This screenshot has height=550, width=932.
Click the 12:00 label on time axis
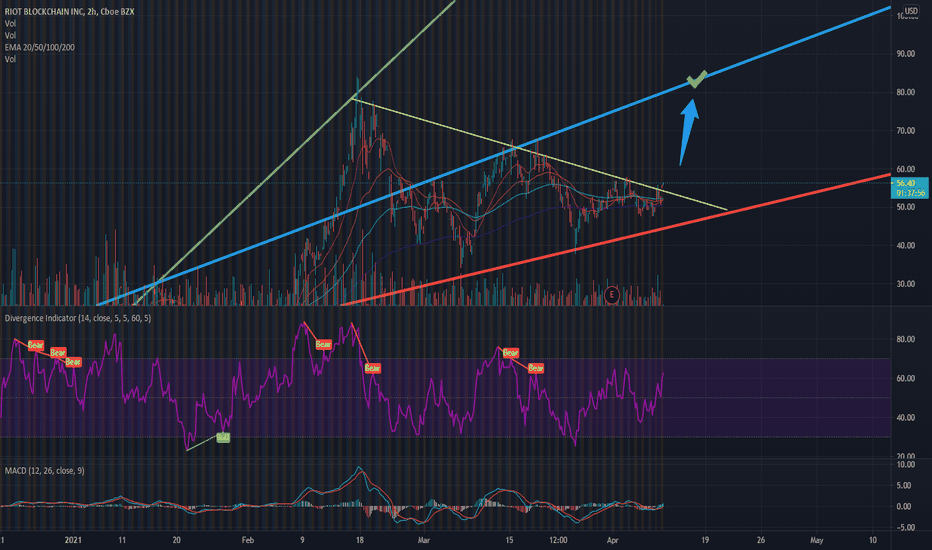[x=558, y=540]
